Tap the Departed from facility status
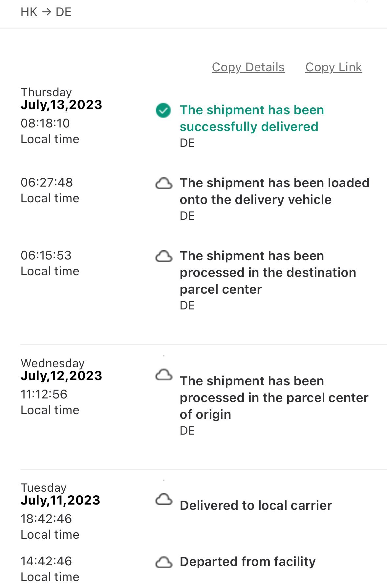Viewport: 387px width, 588px height. pos(247,562)
